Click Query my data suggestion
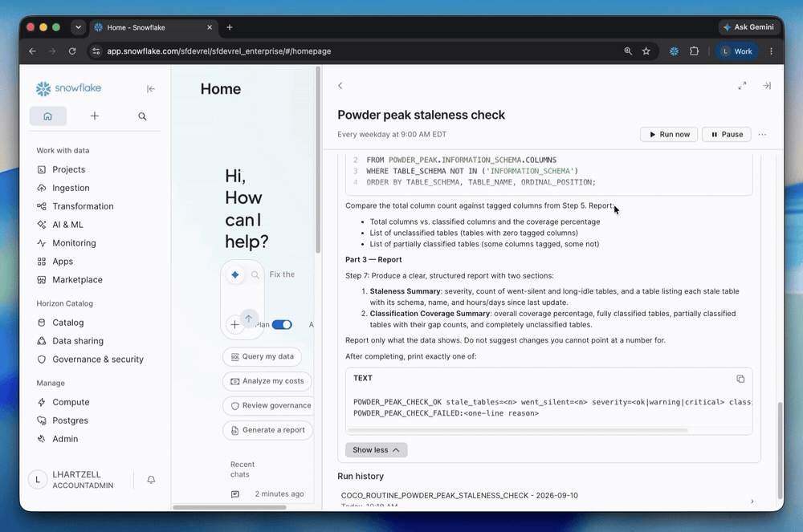 coord(263,356)
